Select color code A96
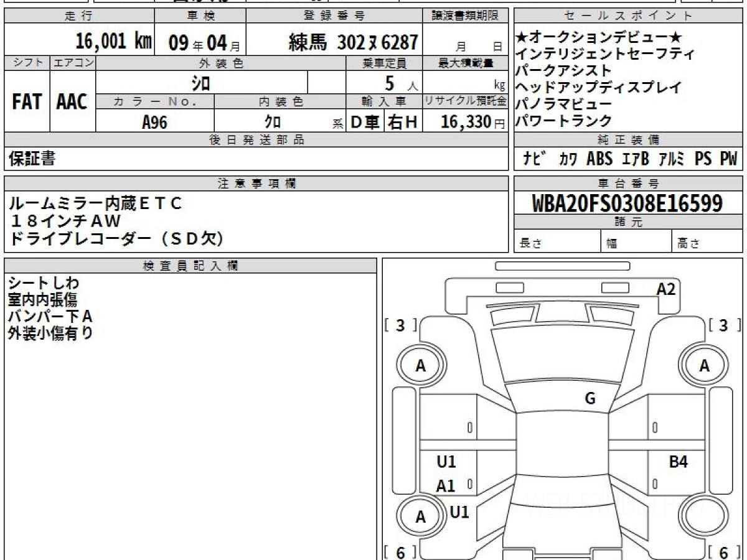 point(154,122)
